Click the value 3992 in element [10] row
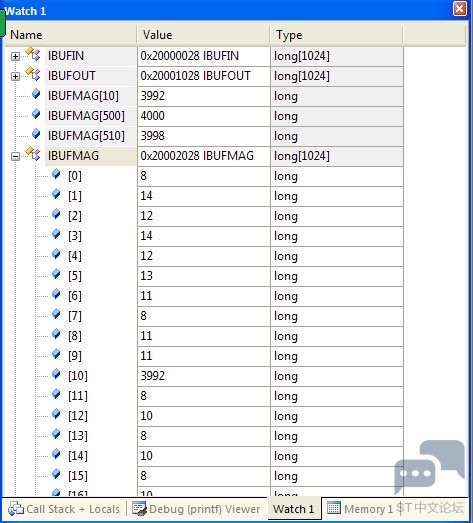 pos(152,376)
